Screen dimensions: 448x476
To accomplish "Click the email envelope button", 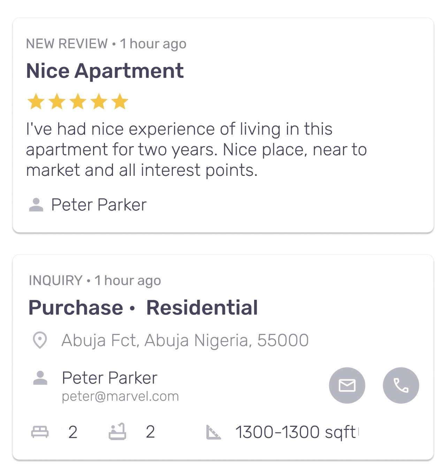I will point(347,385).
